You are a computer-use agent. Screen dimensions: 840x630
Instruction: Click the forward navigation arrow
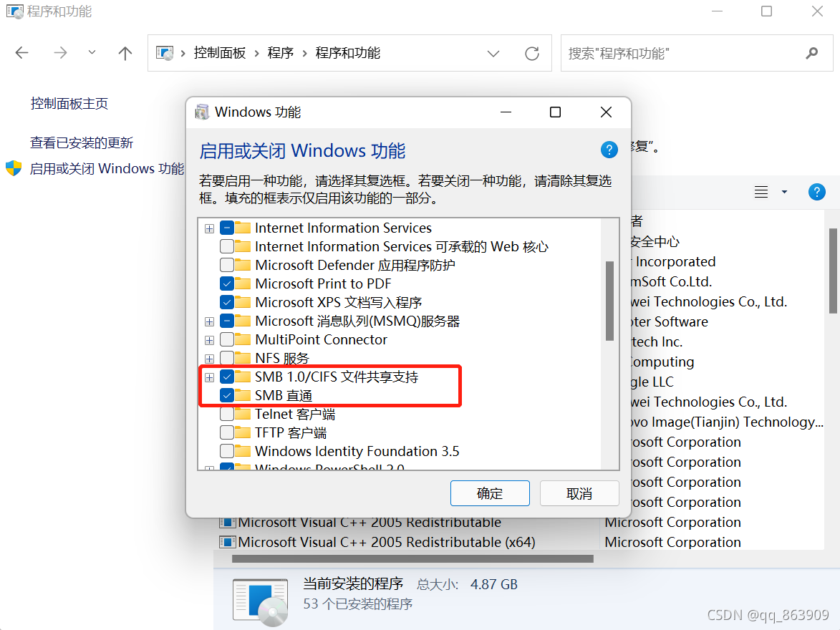pyautogui.click(x=61, y=52)
